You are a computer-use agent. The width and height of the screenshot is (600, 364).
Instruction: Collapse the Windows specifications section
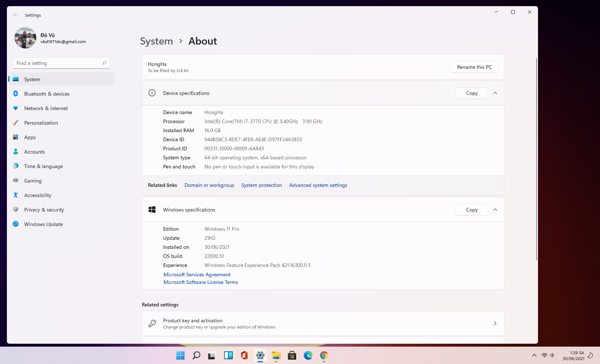click(495, 210)
